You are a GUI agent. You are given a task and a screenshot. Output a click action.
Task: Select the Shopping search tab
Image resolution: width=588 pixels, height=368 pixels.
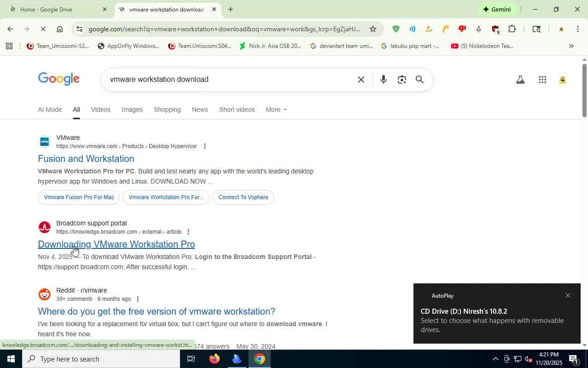[x=167, y=109]
